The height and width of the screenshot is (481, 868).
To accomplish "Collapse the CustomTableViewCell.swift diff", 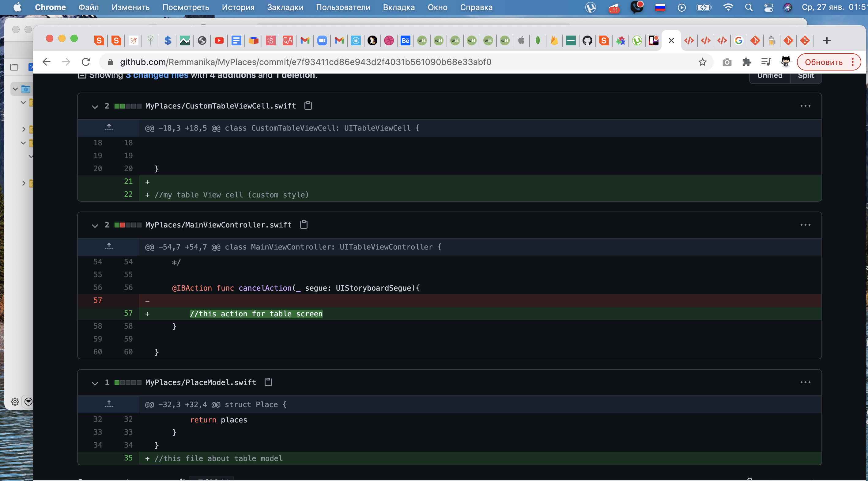I will 95,107.
